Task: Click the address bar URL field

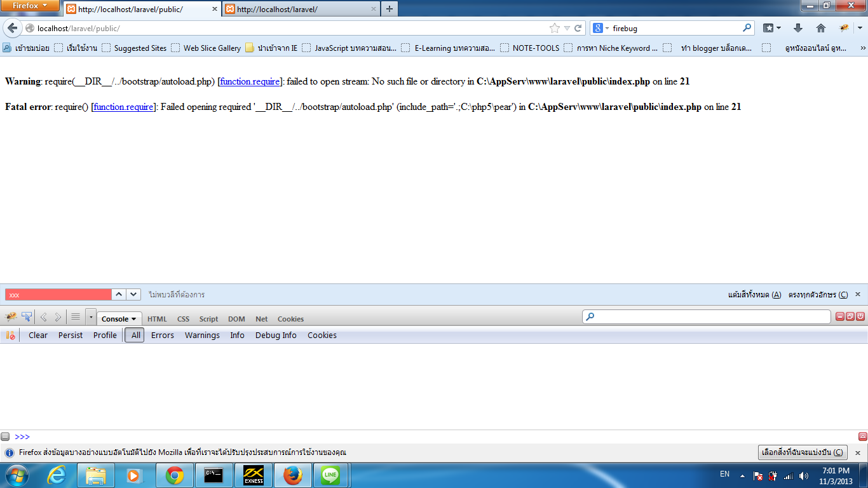Action: [286, 28]
